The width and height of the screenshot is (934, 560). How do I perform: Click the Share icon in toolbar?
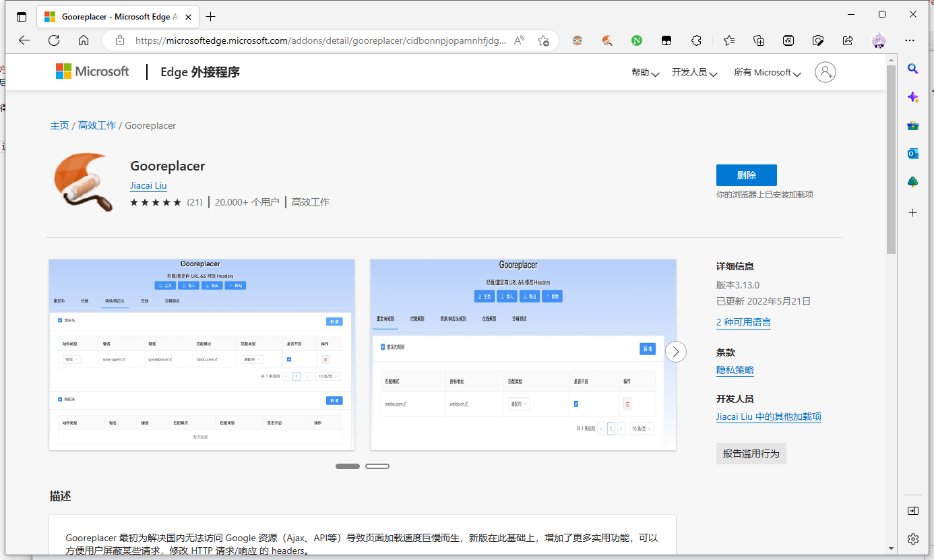pos(848,40)
